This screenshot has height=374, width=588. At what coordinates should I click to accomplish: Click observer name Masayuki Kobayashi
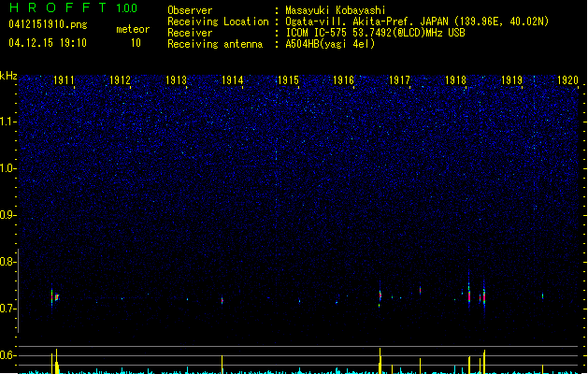(336, 10)
